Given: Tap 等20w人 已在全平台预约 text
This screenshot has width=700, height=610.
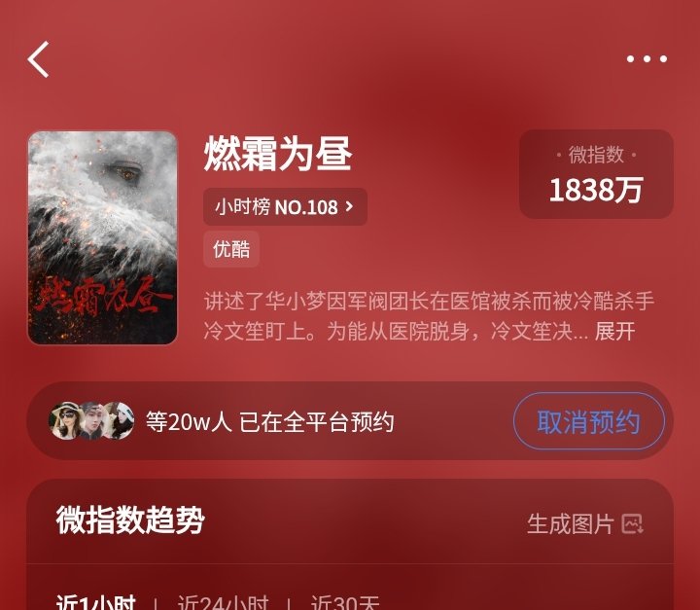Looking at the screenshot, I should [x=269, y=421].
